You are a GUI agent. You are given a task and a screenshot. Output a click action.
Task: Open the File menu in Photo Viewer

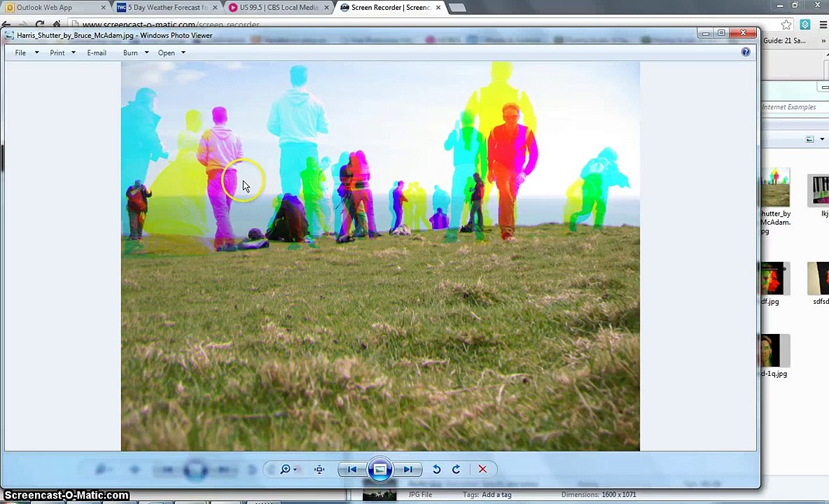pyautogui.click(x=20, y=52)
